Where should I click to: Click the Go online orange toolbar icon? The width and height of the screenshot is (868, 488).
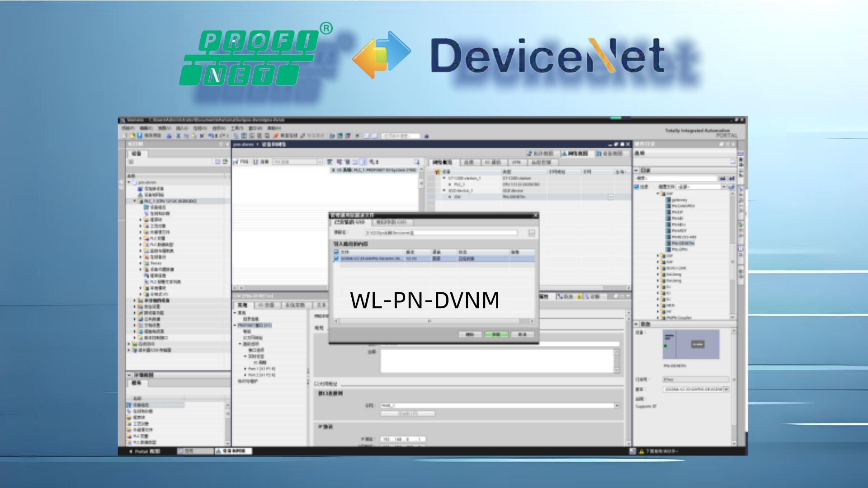275,136
